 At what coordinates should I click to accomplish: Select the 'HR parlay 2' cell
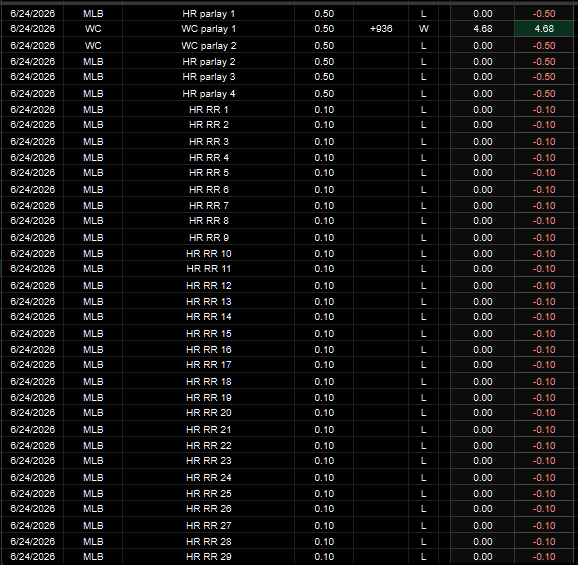click(x=209, y=62)
